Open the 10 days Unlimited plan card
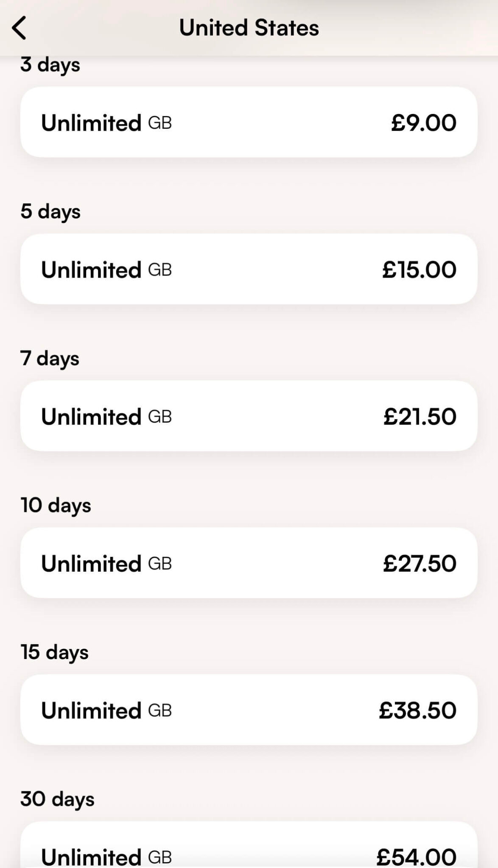Screen dimensions: 498x868 coord(249,563)
